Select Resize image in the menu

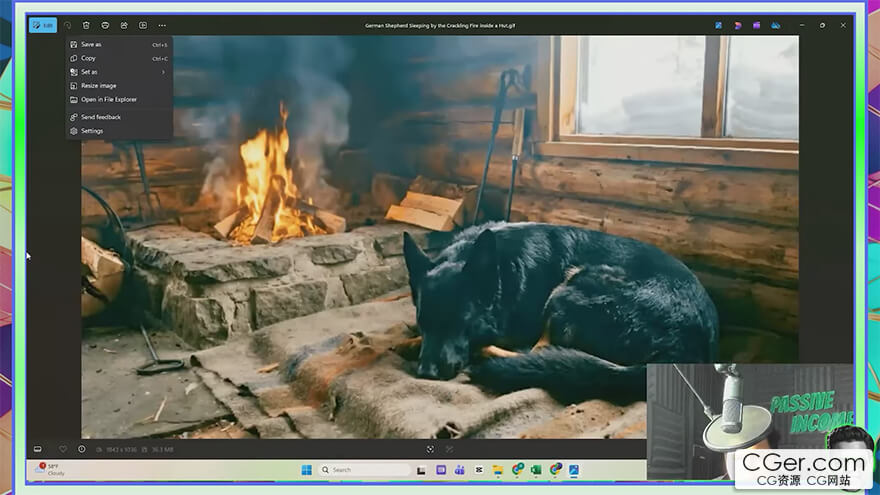(119, 86)
